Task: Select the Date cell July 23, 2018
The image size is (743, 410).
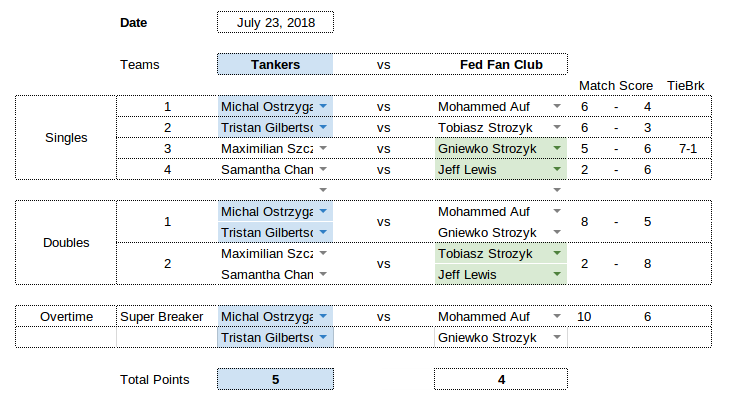Action: click(275, 22)
